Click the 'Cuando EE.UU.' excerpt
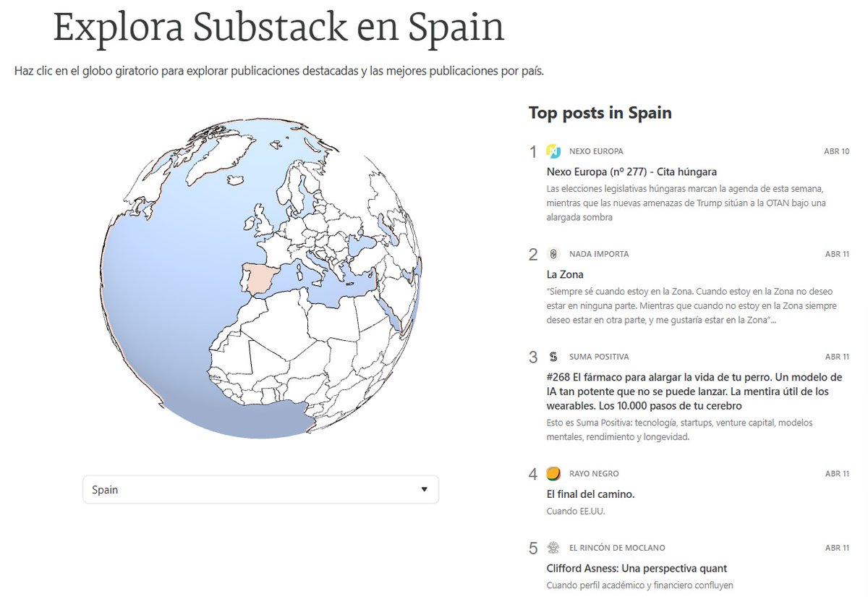The height and width of the screenshot is (597, 868). click(x=576, y=511)
